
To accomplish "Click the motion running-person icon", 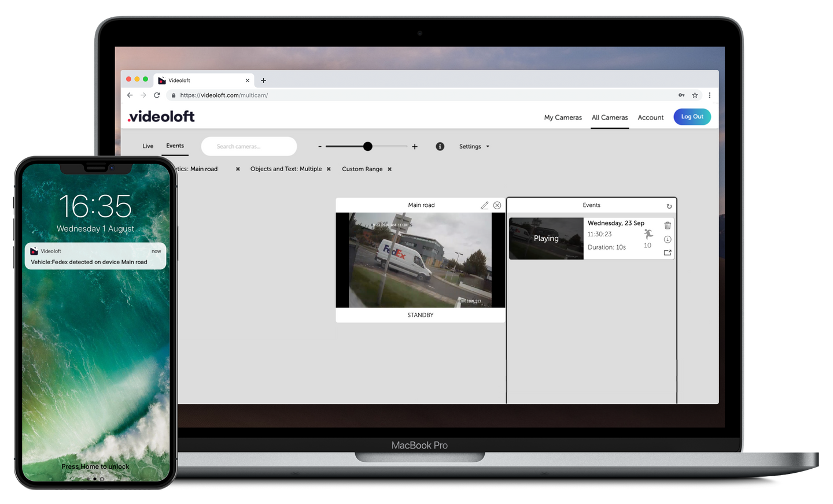I will (x=648, y=234).
